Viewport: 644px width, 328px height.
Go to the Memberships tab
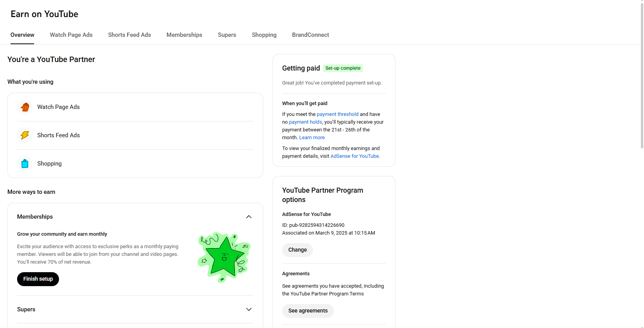coord(184,35)
